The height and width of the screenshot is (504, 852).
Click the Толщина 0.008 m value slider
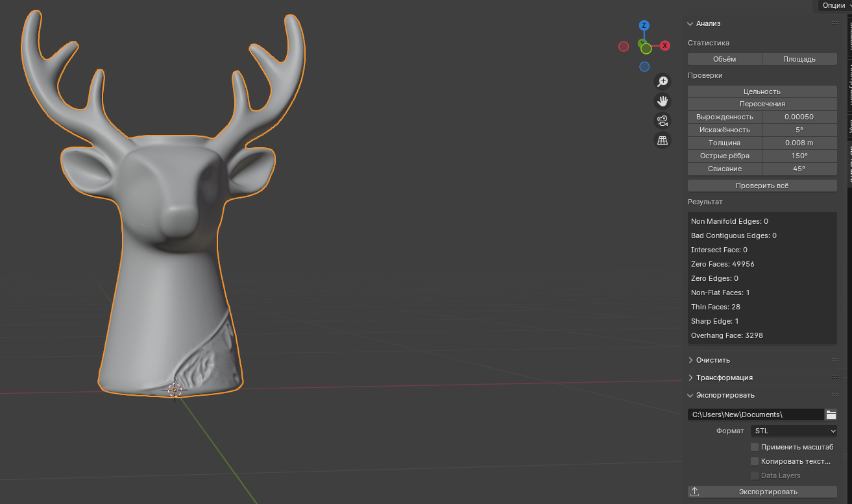click(799, 143)
